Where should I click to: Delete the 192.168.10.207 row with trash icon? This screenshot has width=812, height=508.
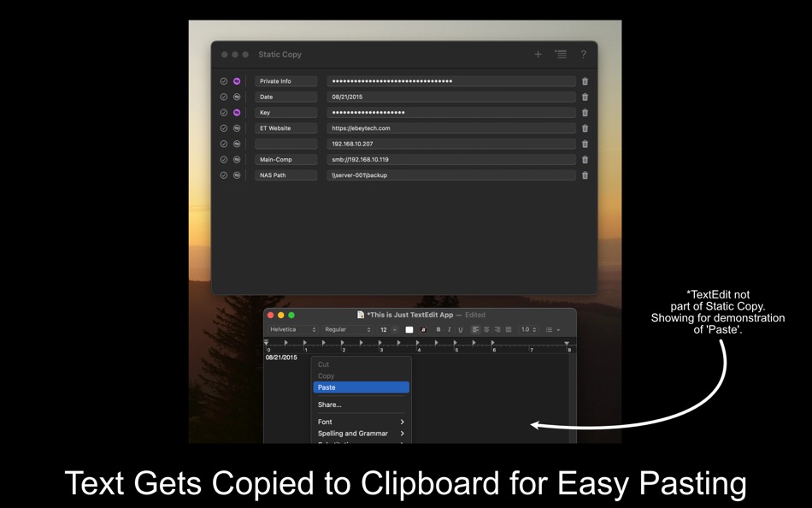(585, 144)
